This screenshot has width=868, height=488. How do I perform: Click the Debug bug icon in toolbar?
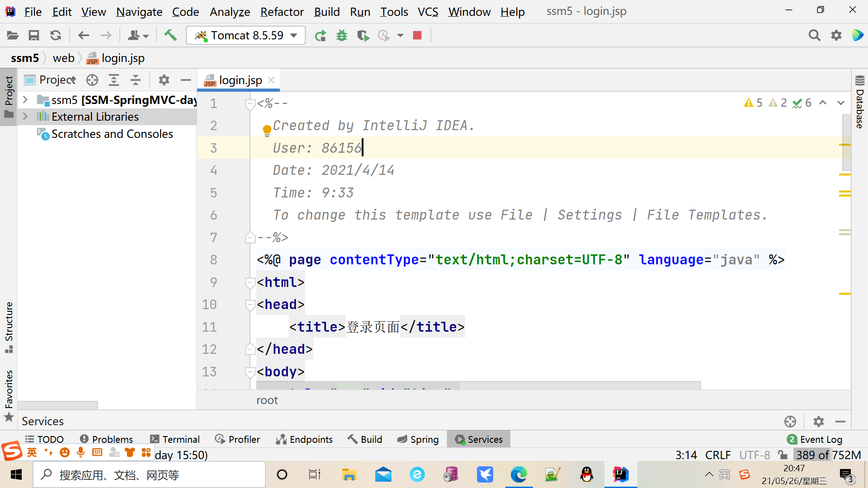[x=342, y=35]
